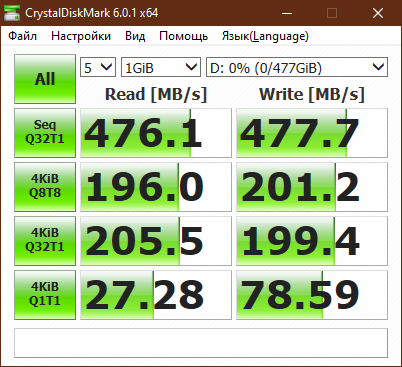Image resolution: width=402 pixels, height=367 pixels.
Task: Launch the 4KiB Q1T1 test
Action: tap(45, 295)
